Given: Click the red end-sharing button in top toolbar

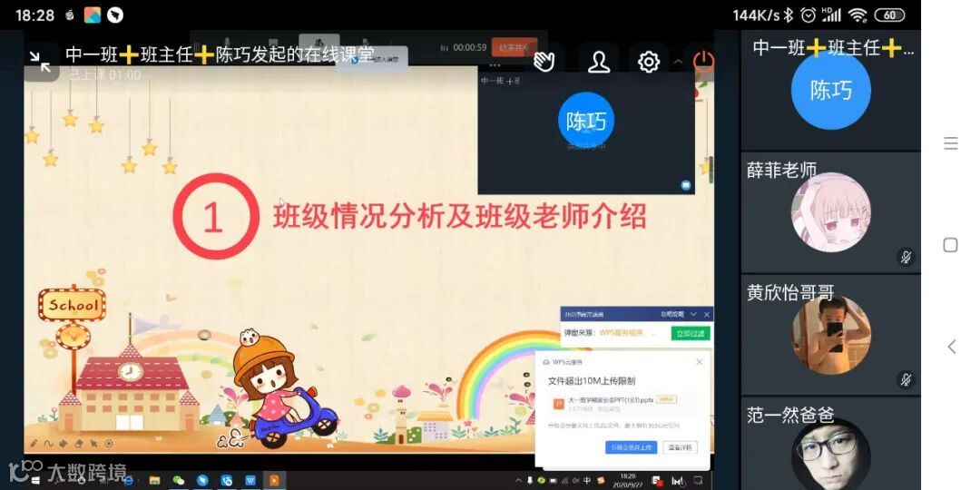Looking at the screenshot, I should tap(514, 47).
